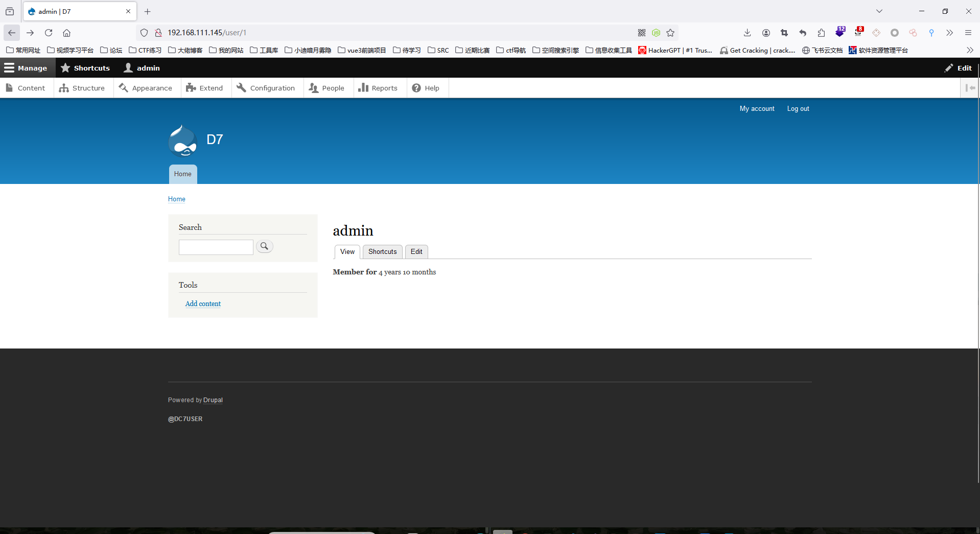Click the Log out link
This screenshot has height=534, width=980.
click(x=798, y=109)
